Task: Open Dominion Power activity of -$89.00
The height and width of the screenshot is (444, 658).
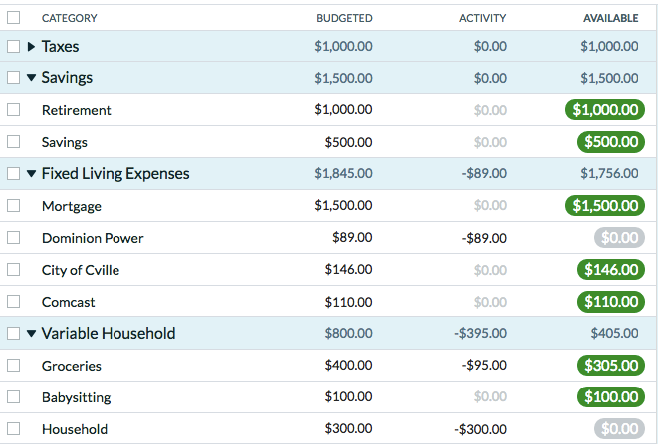Action: pyautogui.click(x=484, y=238)
